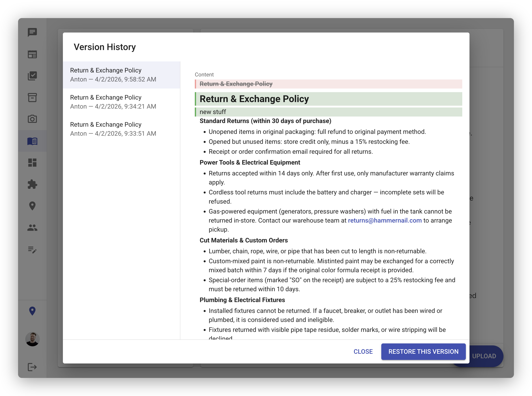The height and width of the screenshot is (396, 532).
Task: Open the news feed section
Action: tap(32, 54)
